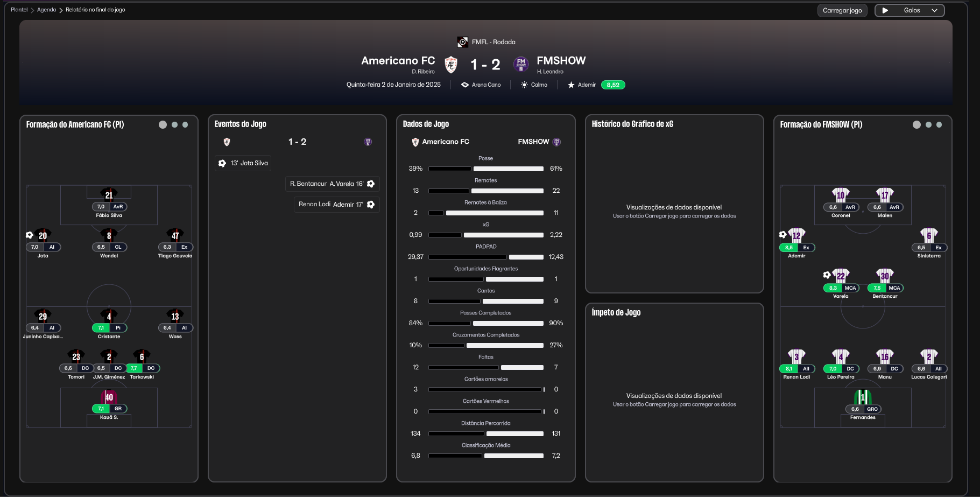Screen dimensions: 980x497
Task: Click the Calmo weather sun icon
Action: click(524, 85)
